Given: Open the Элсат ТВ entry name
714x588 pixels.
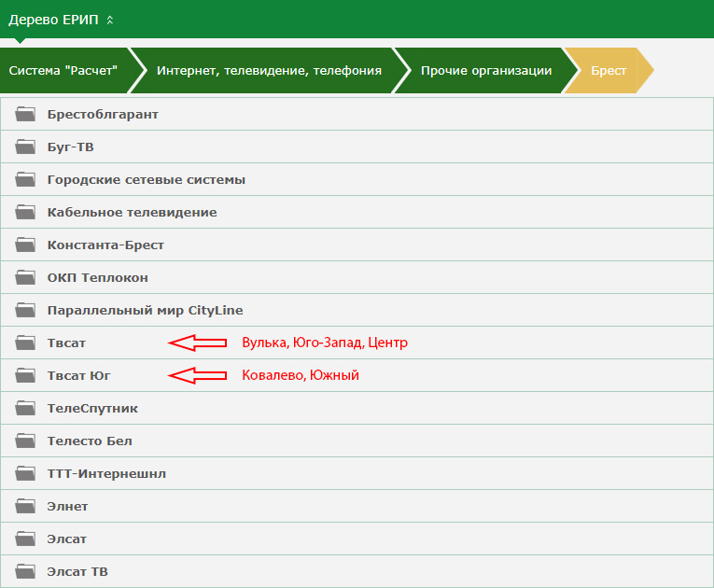Looking at the screenshot, I should [x=77, y=572].
